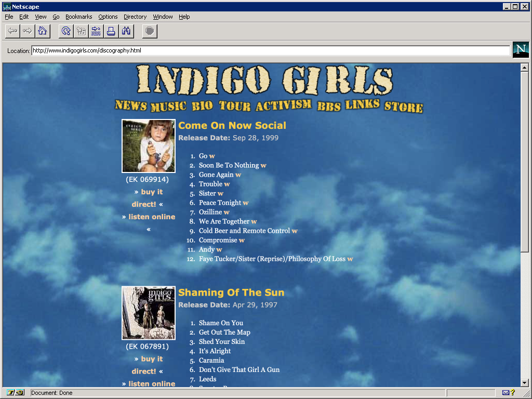
Task: Click the Come On Now Social album cover
Action: pyautogui.click(x=148, y=146)
